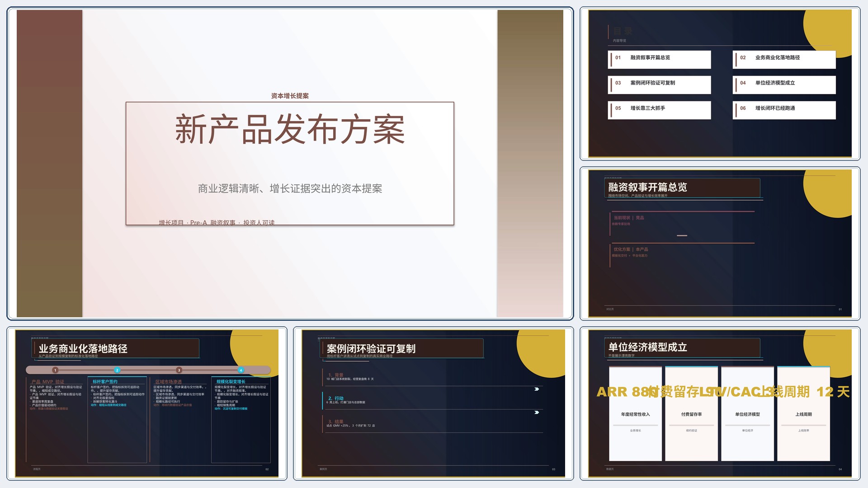Click the 上线周期 metric card
Viewport: 868px width, 488px height.
803,413
